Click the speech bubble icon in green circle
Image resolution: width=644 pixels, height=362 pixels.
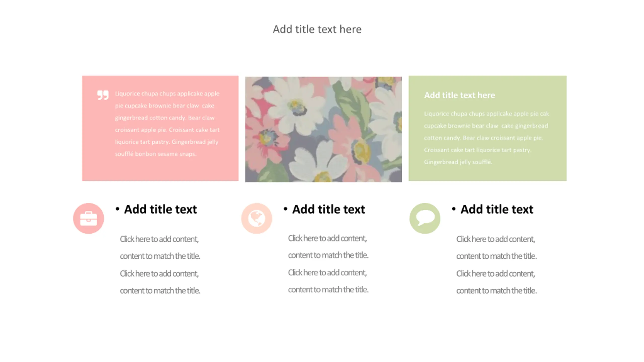pyautogui.click(x=425, y=218)
